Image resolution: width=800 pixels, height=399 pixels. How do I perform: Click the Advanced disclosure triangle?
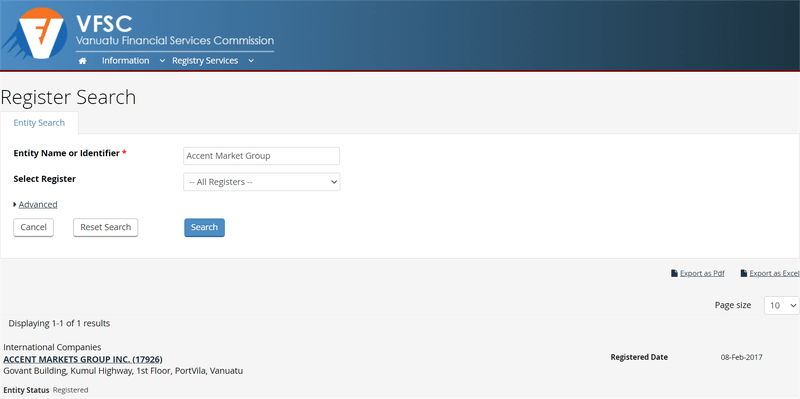[15, 205]
